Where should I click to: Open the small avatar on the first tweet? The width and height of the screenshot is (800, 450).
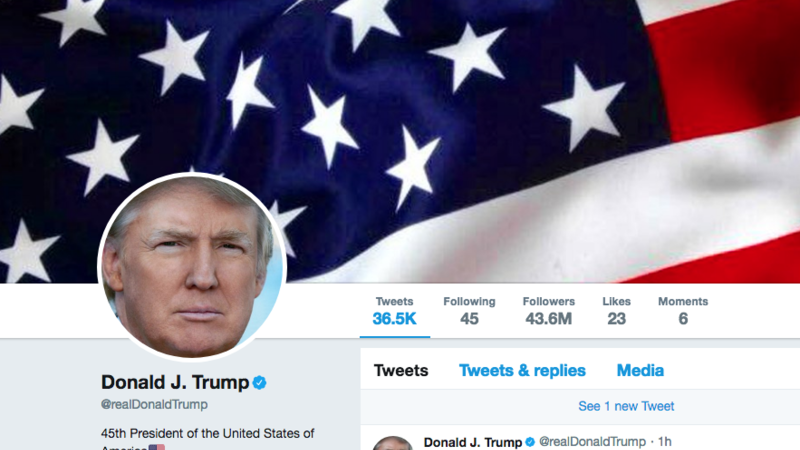point(392,443)
